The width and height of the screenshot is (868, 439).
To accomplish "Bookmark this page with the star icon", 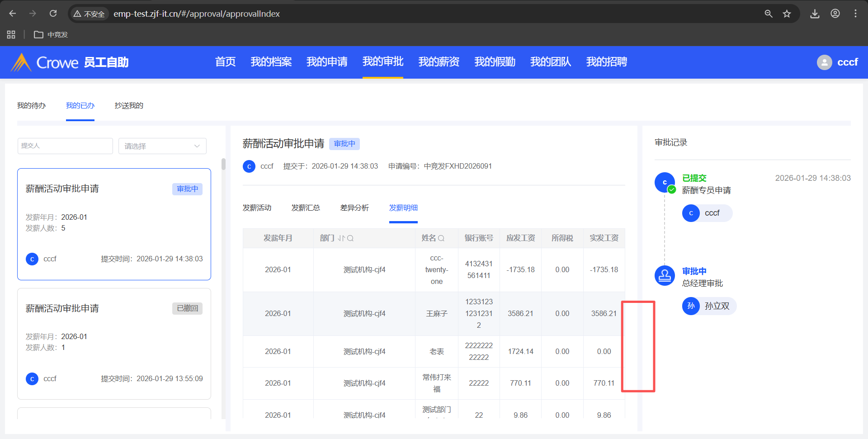I will [787, 14].
